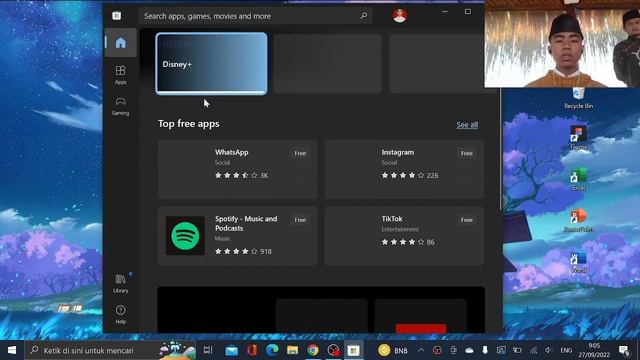This screenshot has height=360, width=640.
Task: Open the WhatsApp app card
Action: click(238, 169)
